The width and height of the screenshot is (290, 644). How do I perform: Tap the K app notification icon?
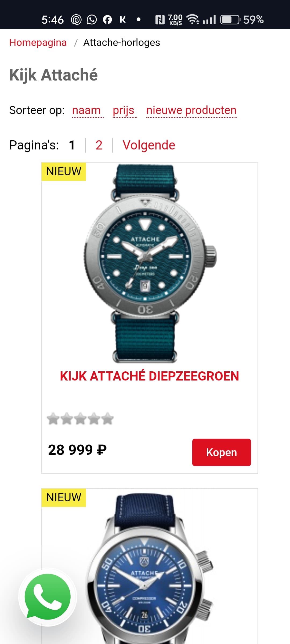pos(123,20)
